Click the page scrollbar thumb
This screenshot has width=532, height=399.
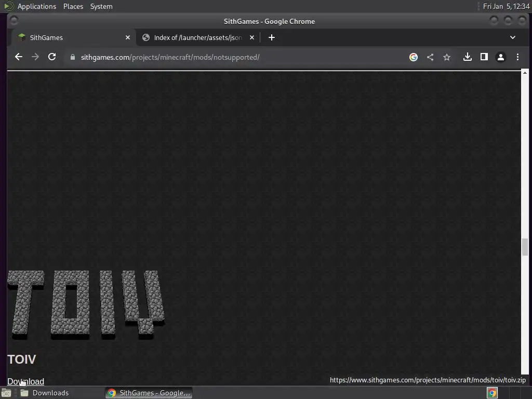(x=525, y=247)
